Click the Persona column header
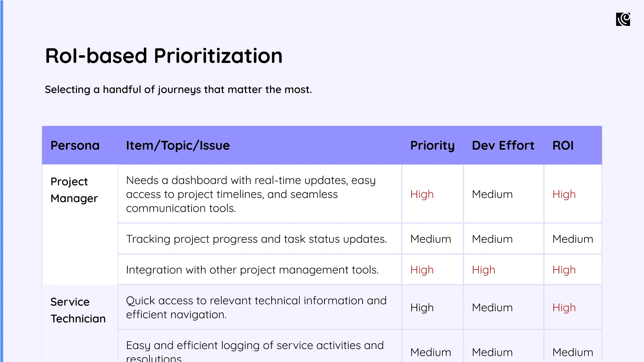This screenshot has width=644, height=362. coord(75,145)
